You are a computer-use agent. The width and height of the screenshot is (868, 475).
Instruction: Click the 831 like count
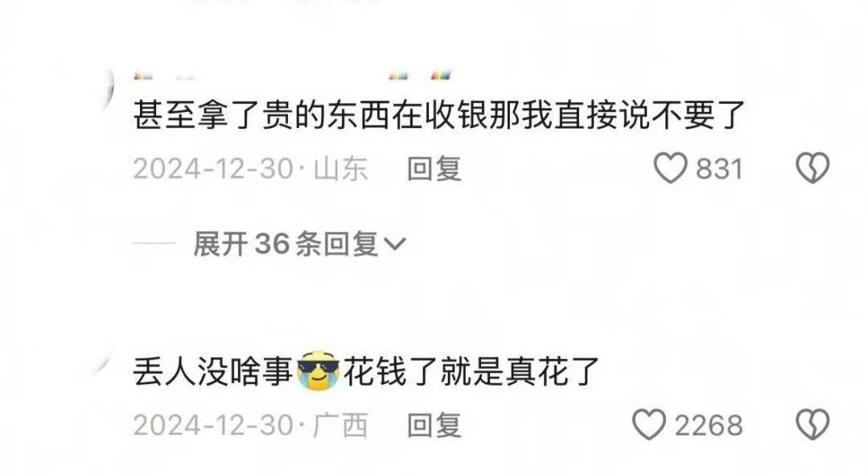(719, 168)
